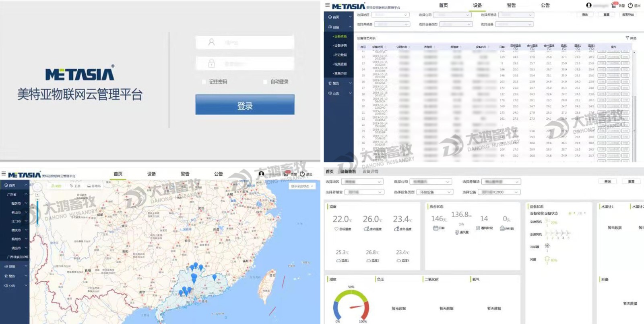Click the hamburger menu icon above the device table

coord(327,5)
